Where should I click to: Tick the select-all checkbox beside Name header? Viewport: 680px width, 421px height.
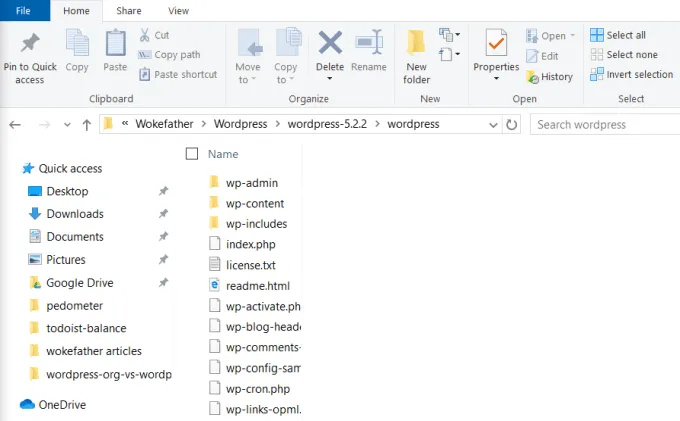(192, 154)
